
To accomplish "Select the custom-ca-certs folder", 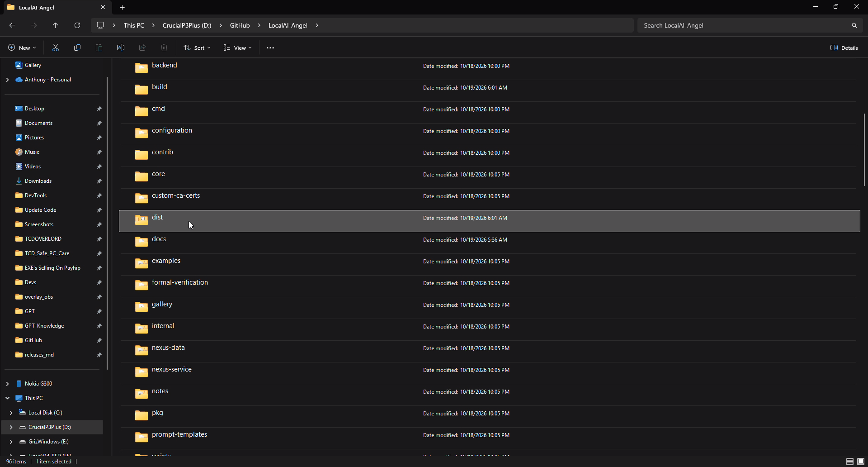I will pyautogui.click(x=489, y=199).
